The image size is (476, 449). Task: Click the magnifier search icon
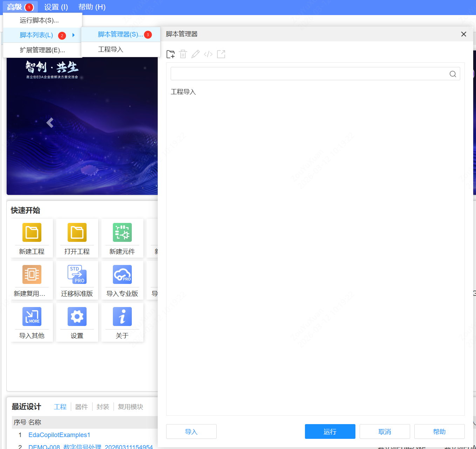(453, 74)
